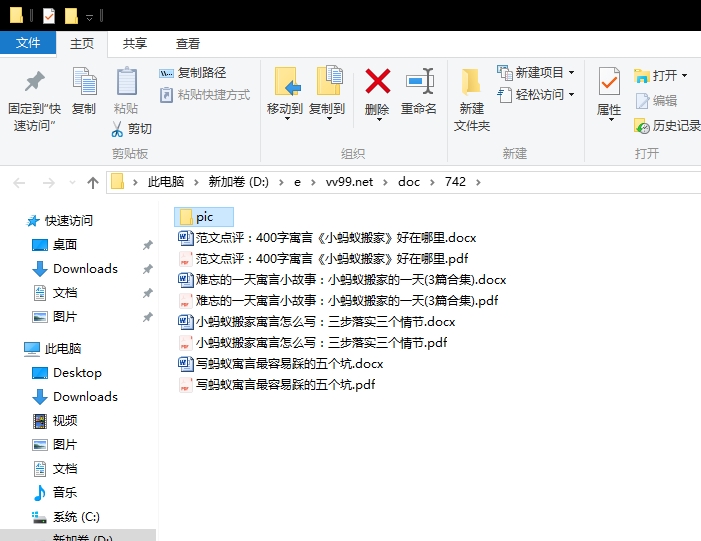Click the Properties (属性) checkmark icon
This screenshot has width=701, height=541.
[x=609, y=81]
